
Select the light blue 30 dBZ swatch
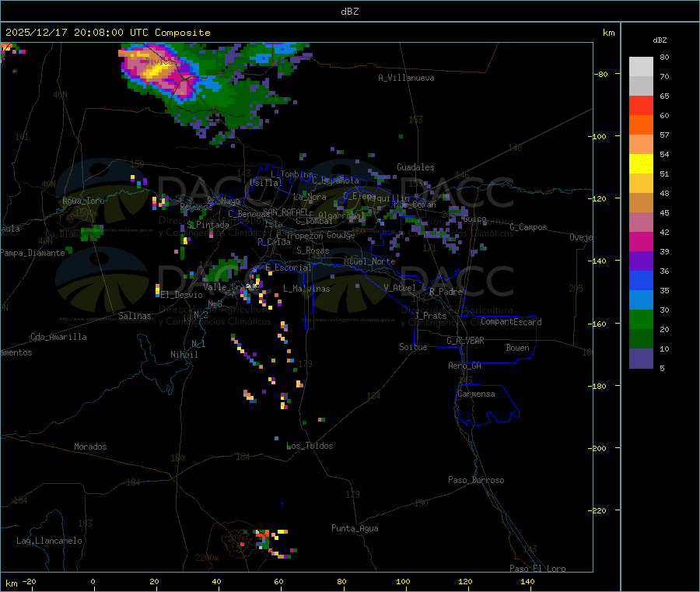click(641, 300)
